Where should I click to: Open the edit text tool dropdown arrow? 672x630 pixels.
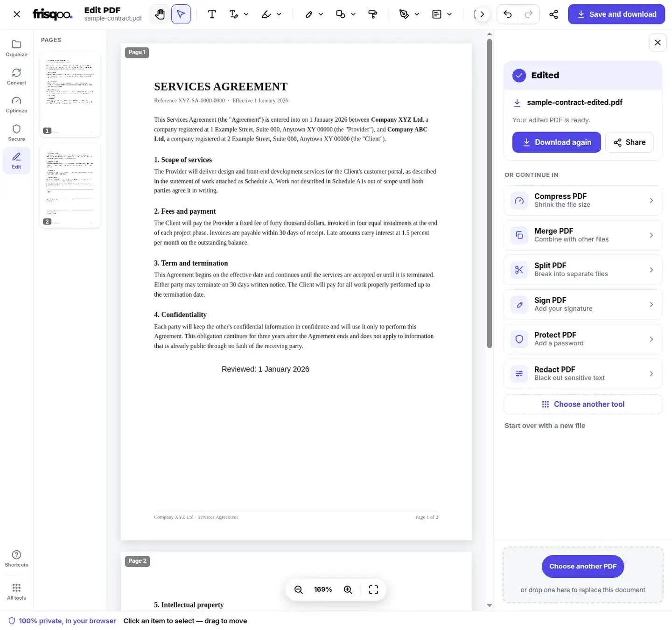point(246,14)
